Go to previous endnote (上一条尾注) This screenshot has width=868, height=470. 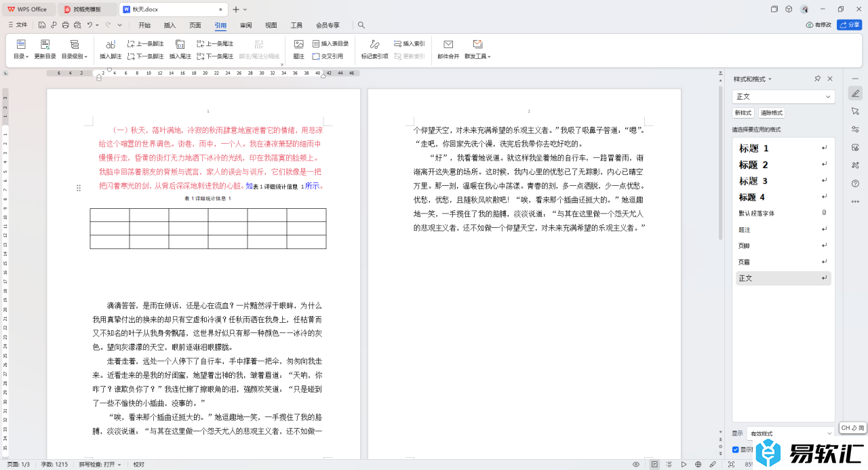[x=215, y=43]
